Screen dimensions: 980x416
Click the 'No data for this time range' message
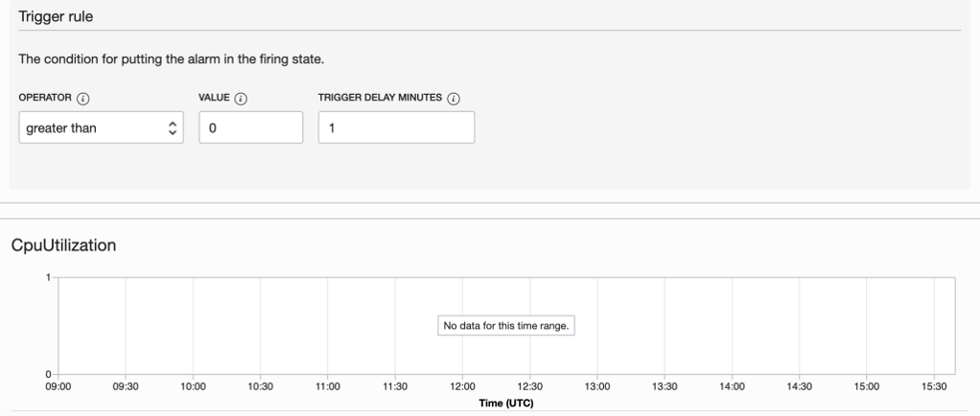pyautogui.click(x=506, y=326)
